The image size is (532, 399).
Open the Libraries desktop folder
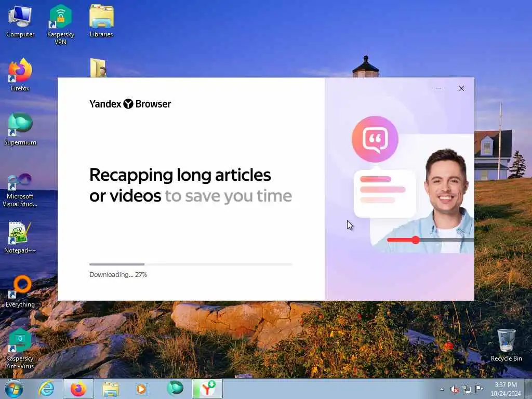[x=101, y=21]
